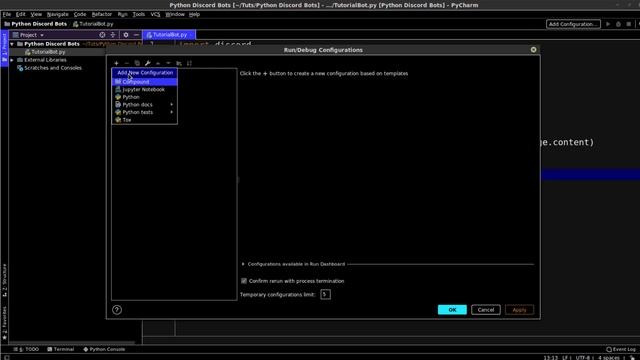Expand Python tests submenu arrow

pos(171,112)
